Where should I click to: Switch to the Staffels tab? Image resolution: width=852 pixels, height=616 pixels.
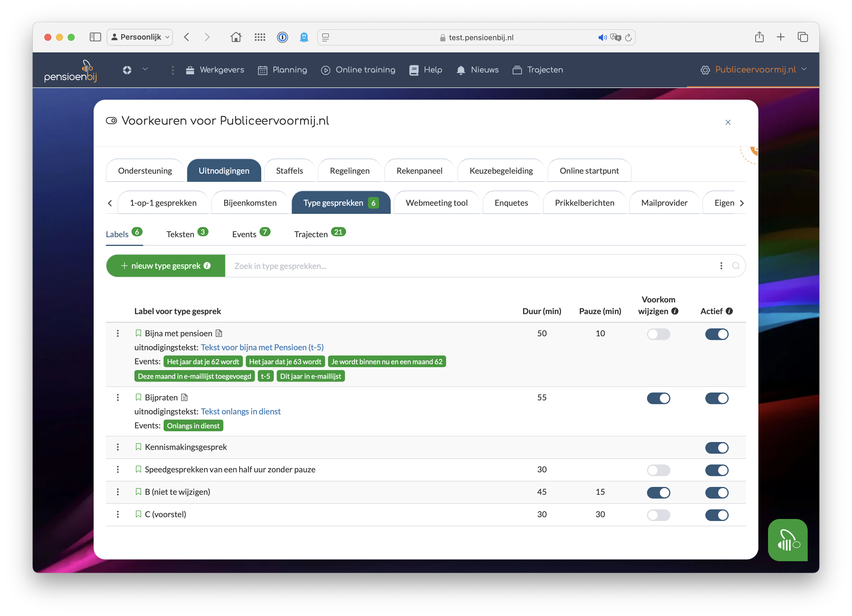pos(289,171)
